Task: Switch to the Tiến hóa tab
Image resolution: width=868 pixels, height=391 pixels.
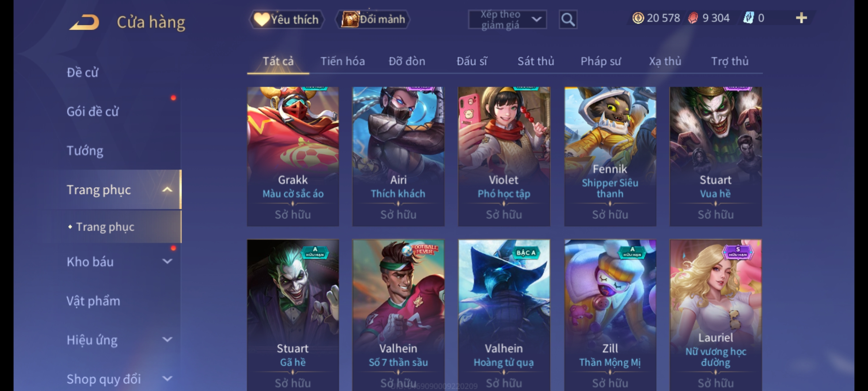Action: [x=342, y=61]
